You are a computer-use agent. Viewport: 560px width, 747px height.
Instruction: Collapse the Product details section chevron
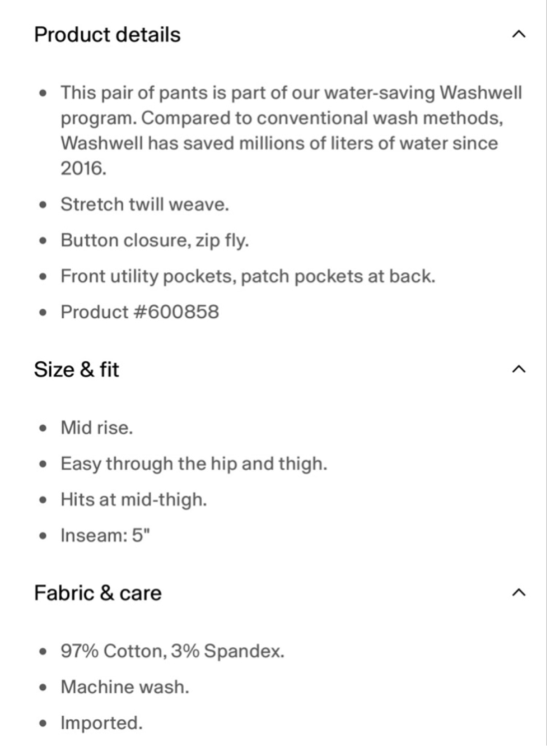519,35
